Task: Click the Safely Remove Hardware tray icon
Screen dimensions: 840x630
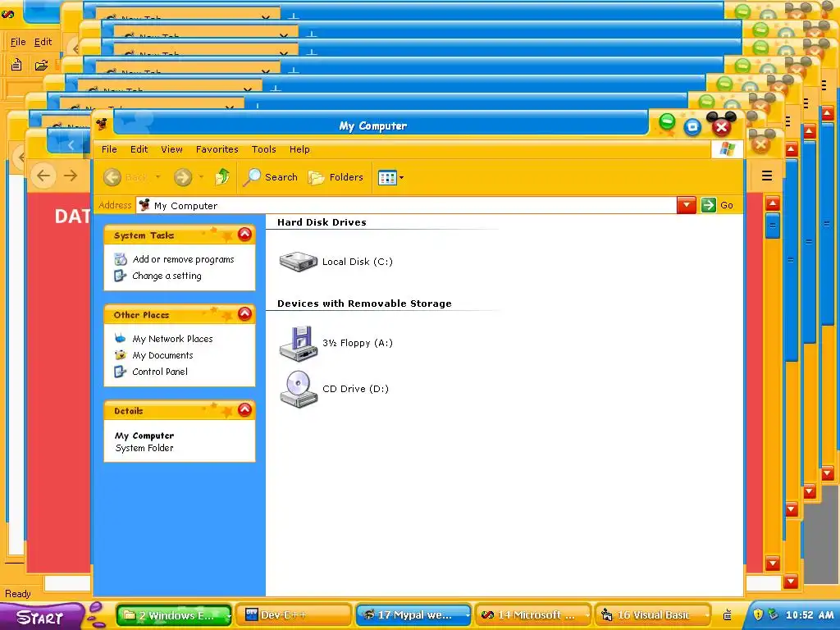Action: 773,614
